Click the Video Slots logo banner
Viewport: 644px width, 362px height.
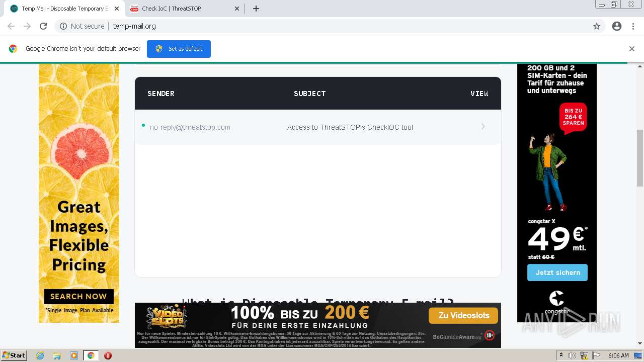point(167,317)
